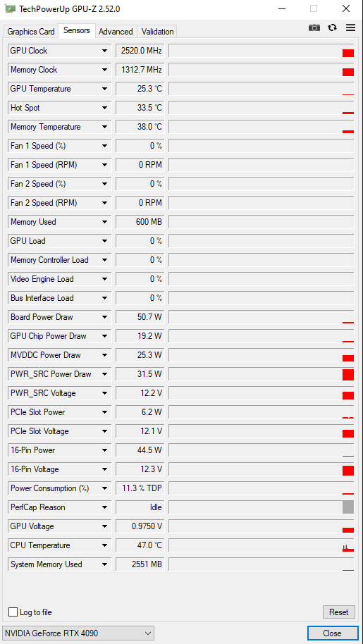Take a screenshot with the camera icon
The height and width of the screenshot is (644, 363).
(x=314, y=28)
